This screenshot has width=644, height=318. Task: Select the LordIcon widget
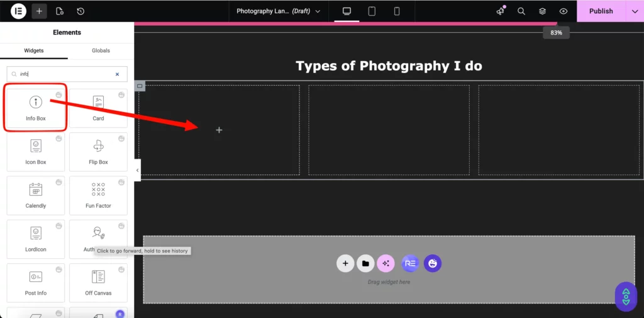coord(36,239)
